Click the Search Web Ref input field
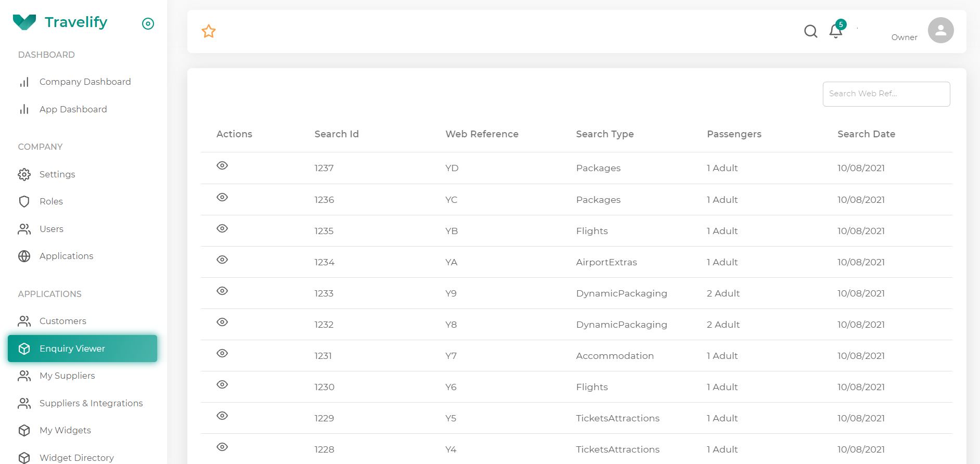The width and height of the screenshot is (980, 464). click(x=886, y=94)
